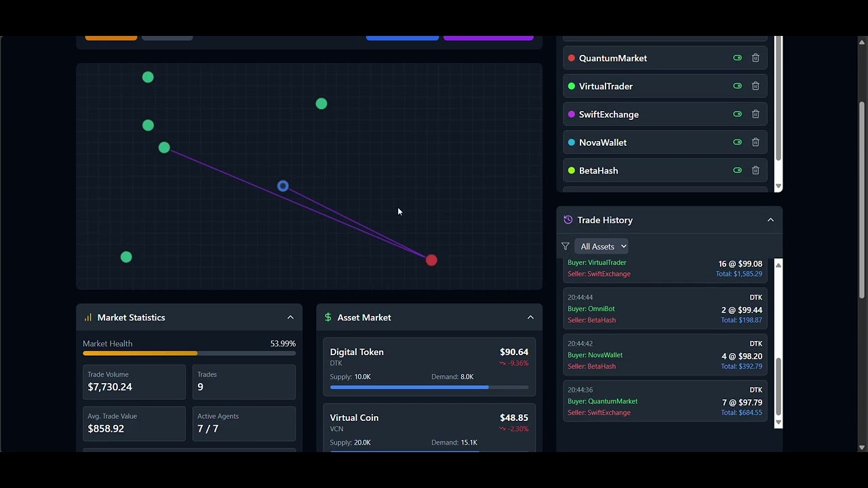This screenshot has width=868, height=488.
Task: Delete the QuantumMarket agent
Action: (755, 58)
